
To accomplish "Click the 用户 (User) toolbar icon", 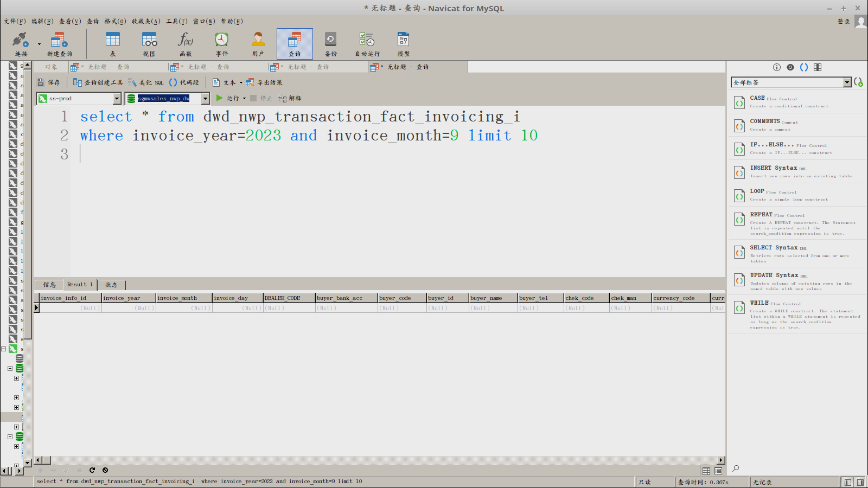I will (x=258, y=43).
